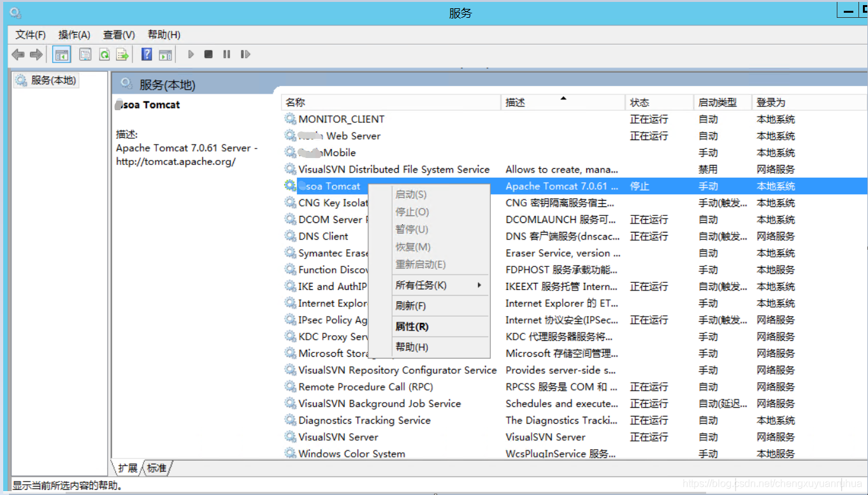Select the DNS Client service name

tap(323, 236)
